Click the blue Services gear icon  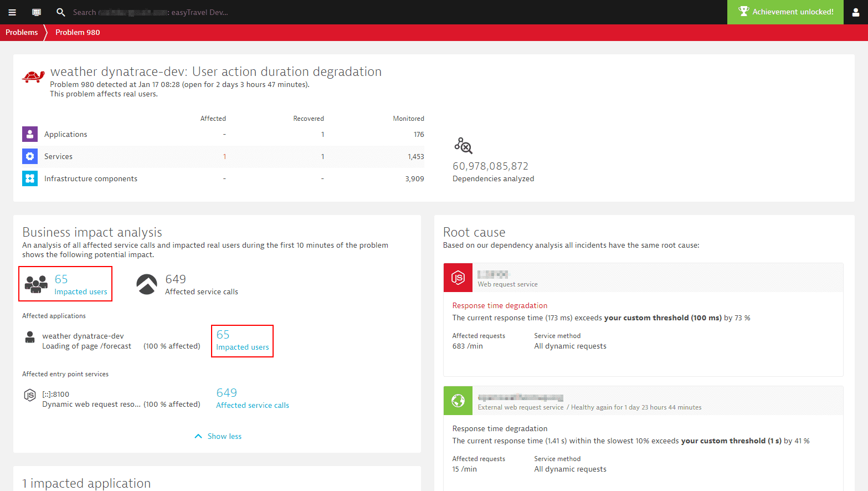point(30,156)
